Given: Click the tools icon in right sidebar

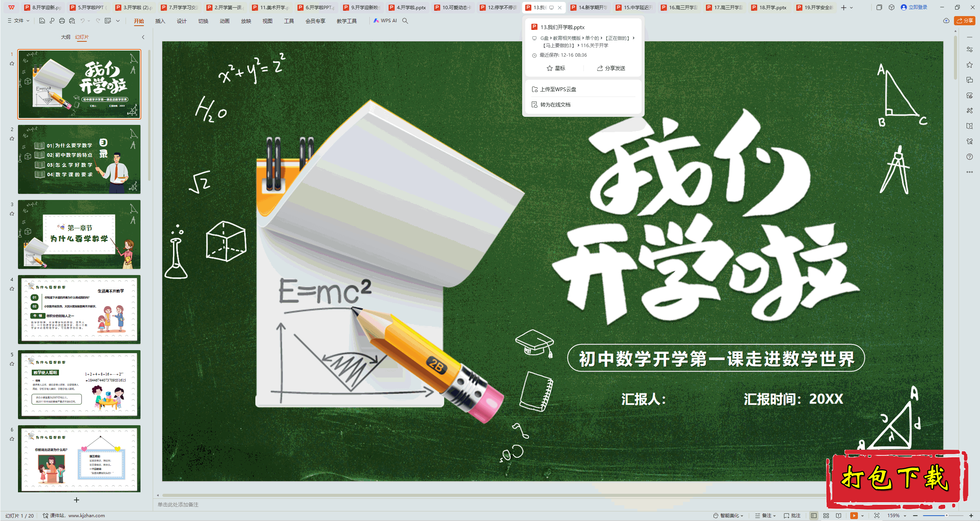Looking at the screenshot, I should click(x=970, y=111).
